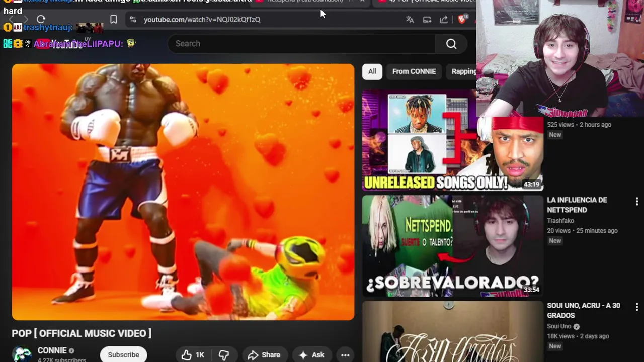Click the 33:54 duration badge
The image size is (644, 362).
click(531, 290)
